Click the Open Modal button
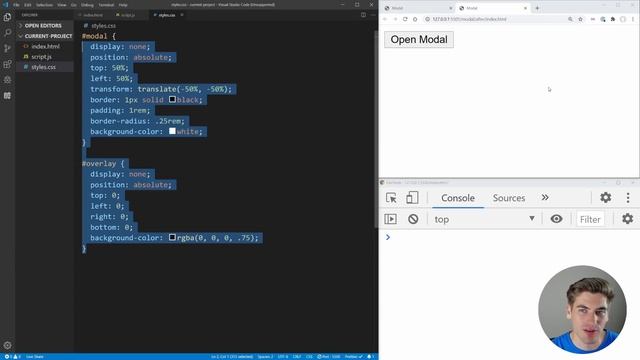640x360 pixels. (419, 40)
